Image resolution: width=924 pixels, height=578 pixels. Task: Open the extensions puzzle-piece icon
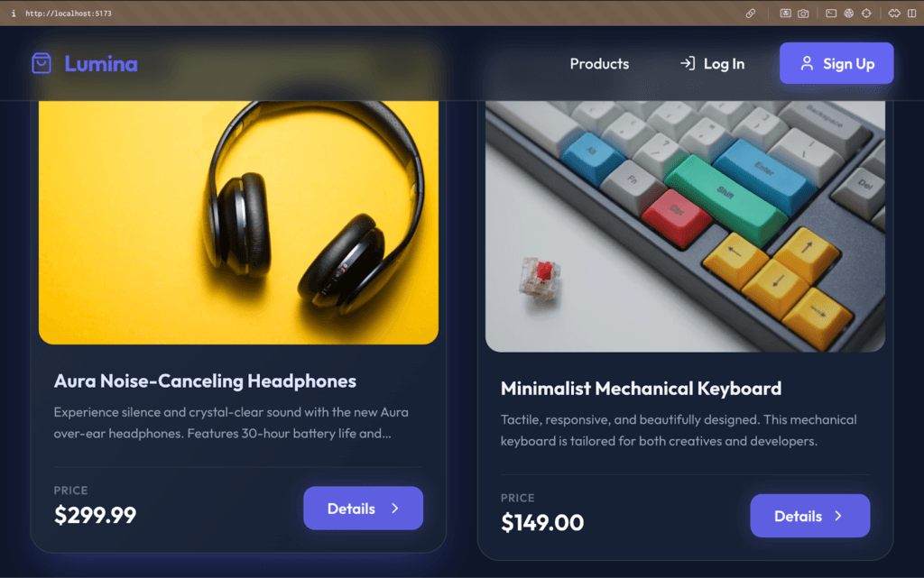pos(894,13)
